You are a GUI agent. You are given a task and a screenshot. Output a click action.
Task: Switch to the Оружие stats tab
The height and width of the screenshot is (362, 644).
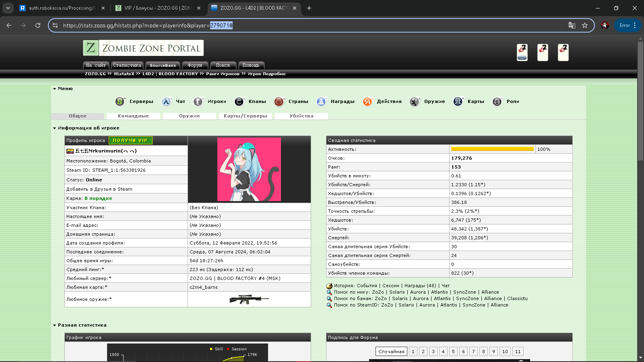pyautogui.click(x=190, y=116)
